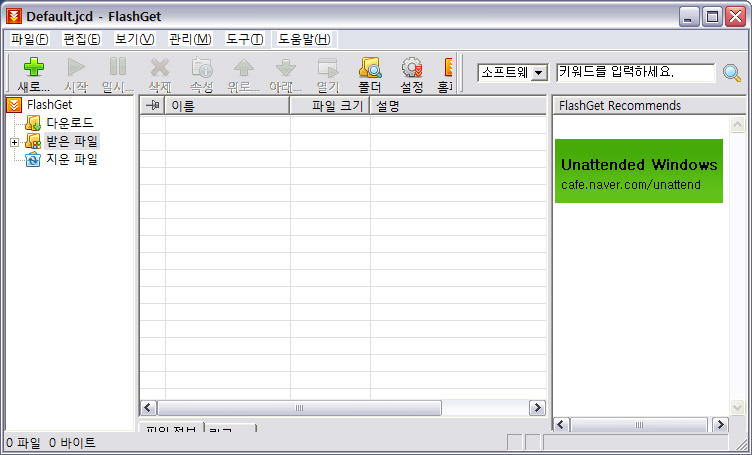The width and height of the screenshot is (752, 455).
Task: Sort by 파일 크기 column header
Action: point(330,105)
